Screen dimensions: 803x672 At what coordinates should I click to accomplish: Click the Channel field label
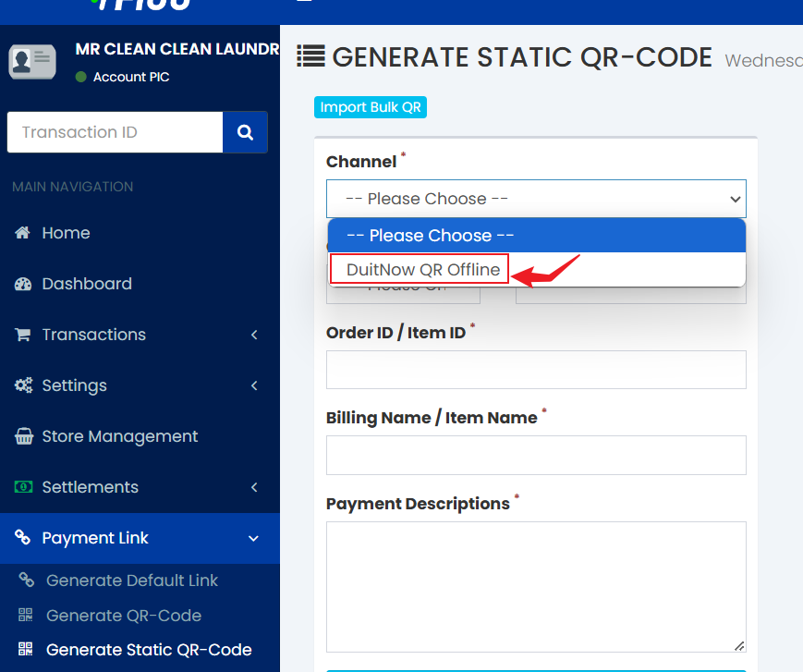(361, 162)
